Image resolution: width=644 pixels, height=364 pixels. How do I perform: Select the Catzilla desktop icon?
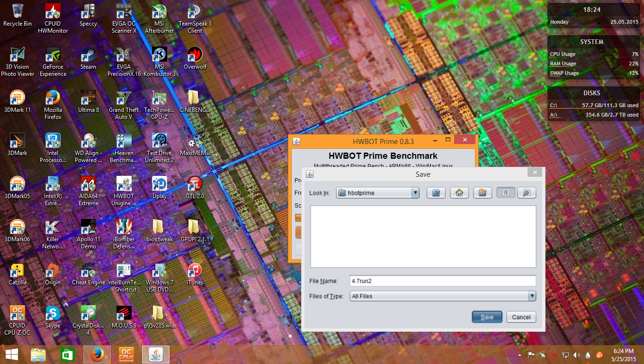[x=18, y=274]
